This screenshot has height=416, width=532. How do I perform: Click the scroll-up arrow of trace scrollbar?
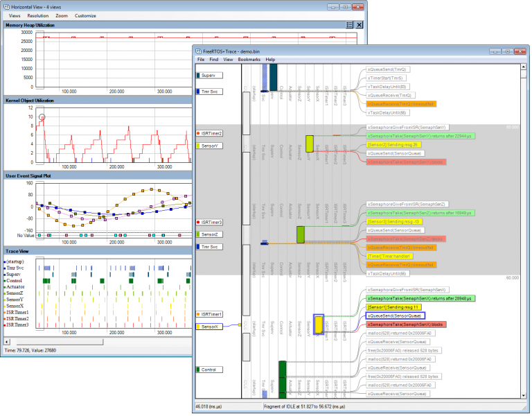[524, 67]
